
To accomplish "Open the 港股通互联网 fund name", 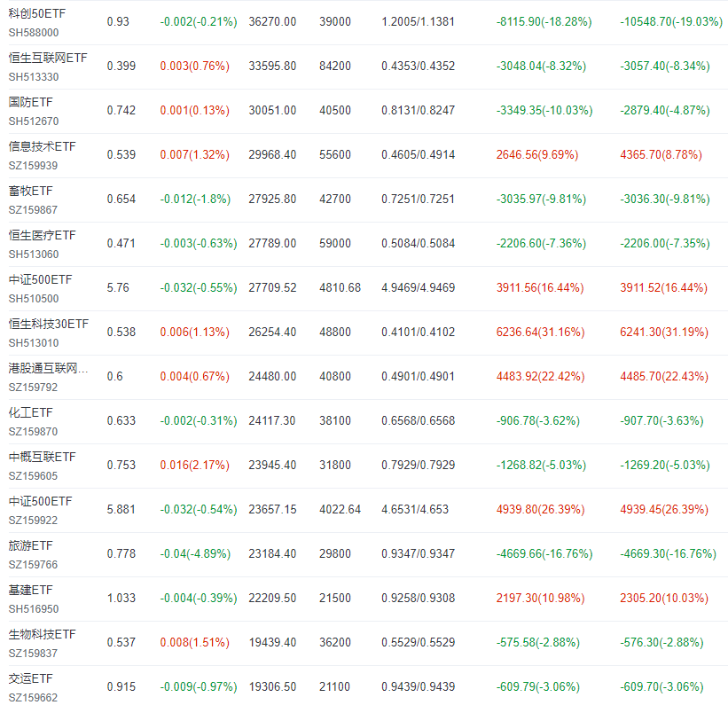I will pos(48,368).
